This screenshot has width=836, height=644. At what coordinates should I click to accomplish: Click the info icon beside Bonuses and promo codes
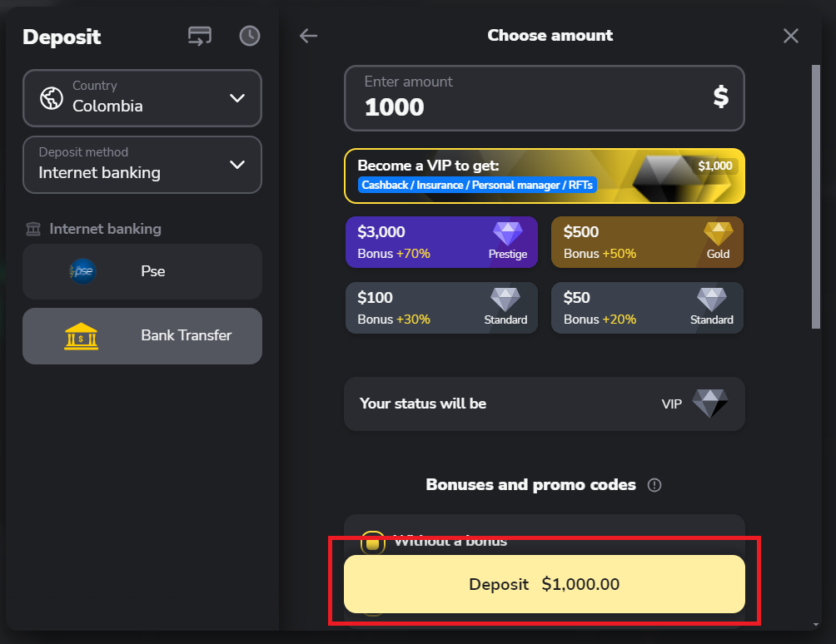[654, 485]
